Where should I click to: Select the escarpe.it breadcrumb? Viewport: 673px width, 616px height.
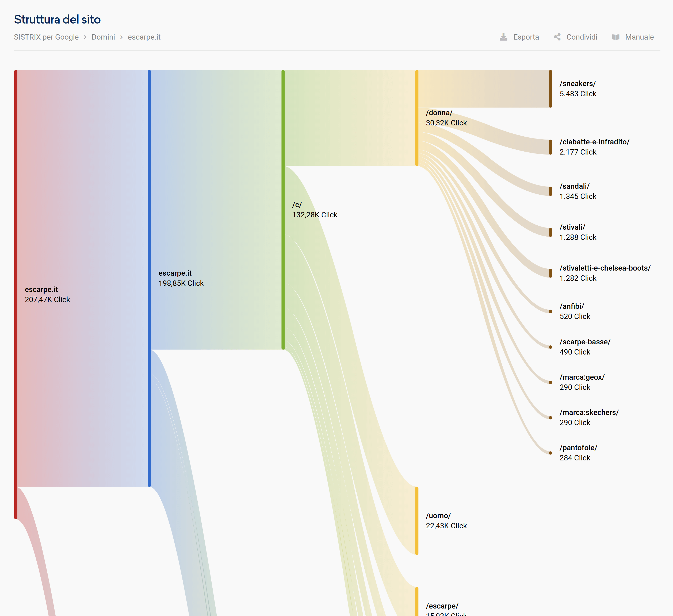pos(144,37)
